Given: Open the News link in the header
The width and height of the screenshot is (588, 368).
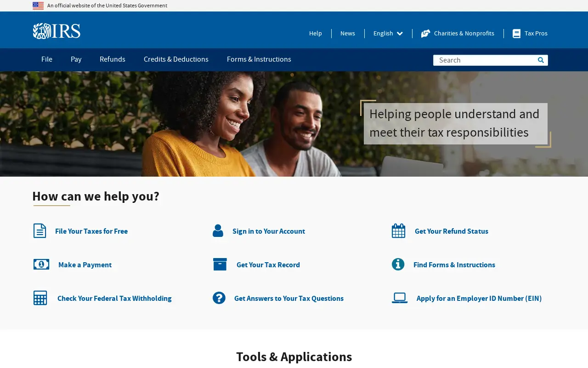Looking at the screenshot, I should tap(348, 34).
